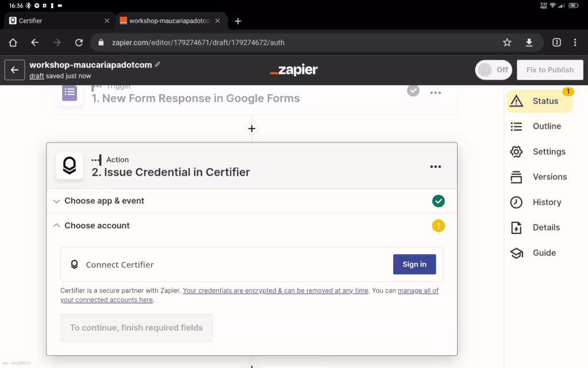The height and width of the screenshot is (368, 588).
Task: Click the green check on Choose app & event
Action: click(x=438, y=201)
